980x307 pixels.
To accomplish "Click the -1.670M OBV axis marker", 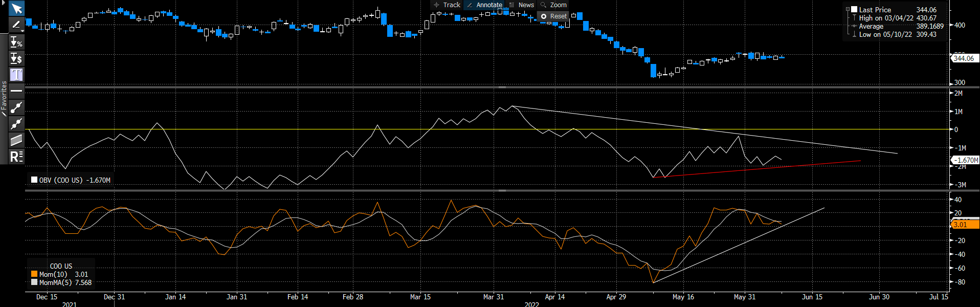I will (966, 160).
